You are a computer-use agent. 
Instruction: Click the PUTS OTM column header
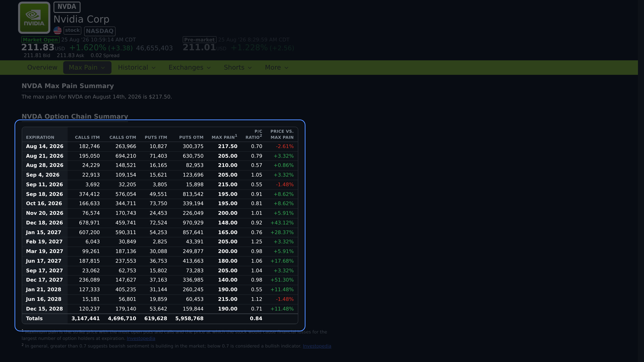pos(191,137)
